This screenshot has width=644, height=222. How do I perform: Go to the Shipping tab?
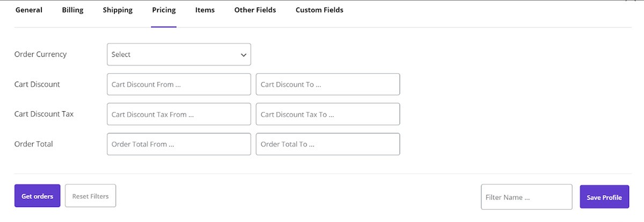pyautogui.click(x=118, y=10)
